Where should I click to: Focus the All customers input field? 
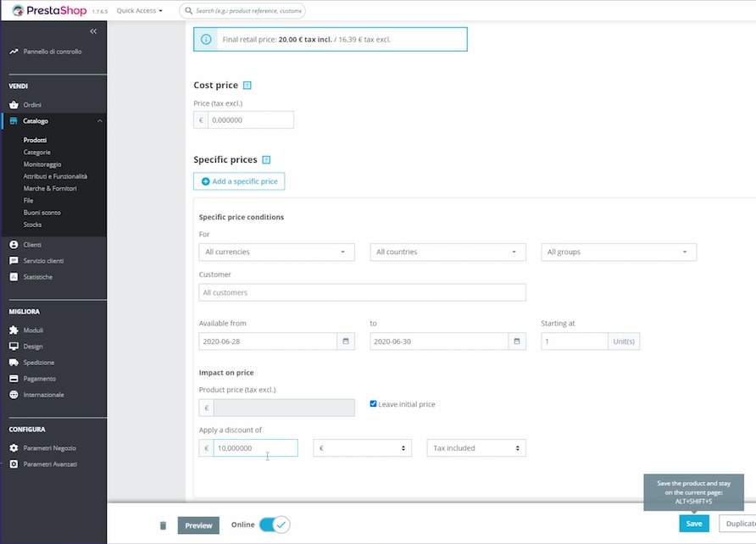362,292
